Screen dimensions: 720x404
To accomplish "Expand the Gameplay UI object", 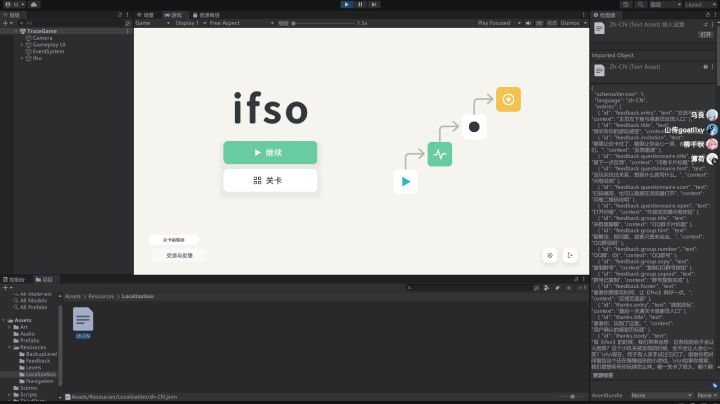I will coord(22,45).
